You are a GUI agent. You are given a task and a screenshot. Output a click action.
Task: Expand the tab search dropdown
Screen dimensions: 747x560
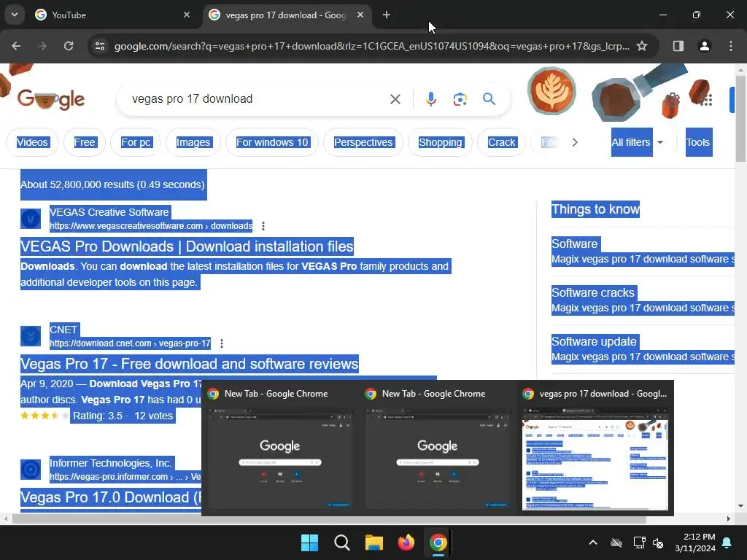pos(15,15)
